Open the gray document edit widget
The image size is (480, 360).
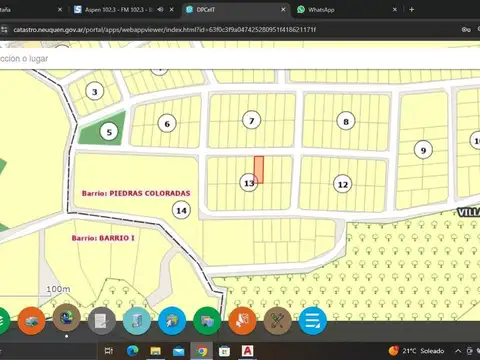tap(102, 321)
